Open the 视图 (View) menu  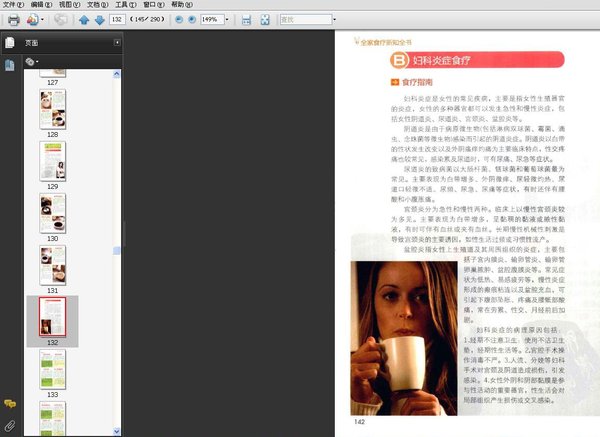click(69, 5)
